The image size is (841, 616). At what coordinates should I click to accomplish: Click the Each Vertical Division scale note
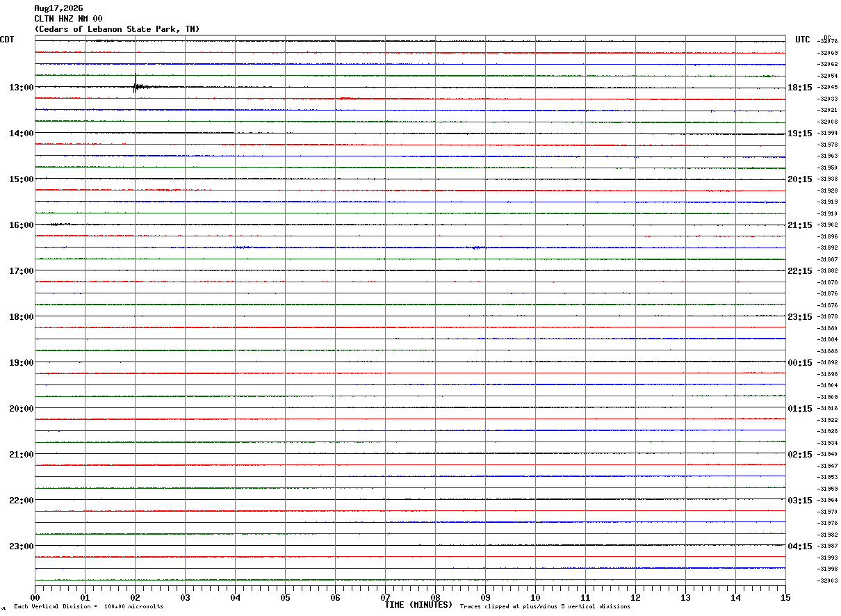click(x=88, y=607)
